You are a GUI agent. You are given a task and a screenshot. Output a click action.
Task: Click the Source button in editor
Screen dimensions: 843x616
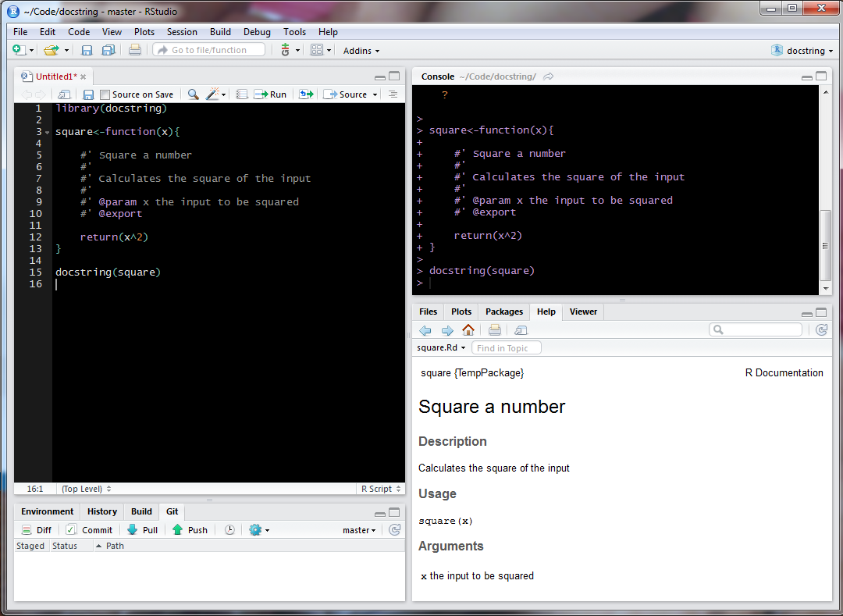pyautogui.click(x=346, y=94)
